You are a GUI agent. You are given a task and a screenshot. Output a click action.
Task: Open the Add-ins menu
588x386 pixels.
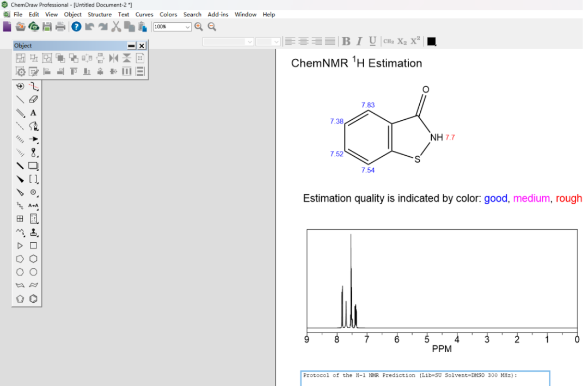[x=218, y=14]
